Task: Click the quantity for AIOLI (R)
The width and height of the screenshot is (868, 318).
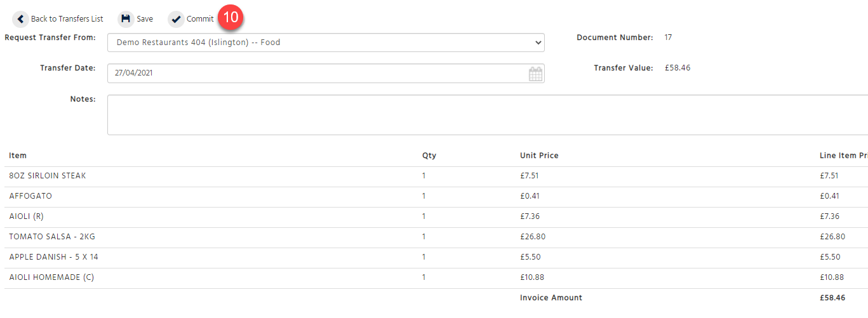Action: (x=424, y=216)
